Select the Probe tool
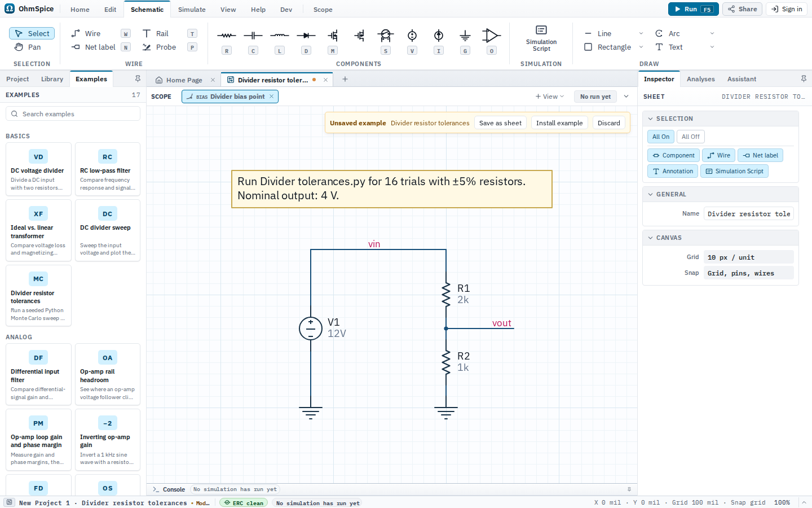 (x=169, y=47)
